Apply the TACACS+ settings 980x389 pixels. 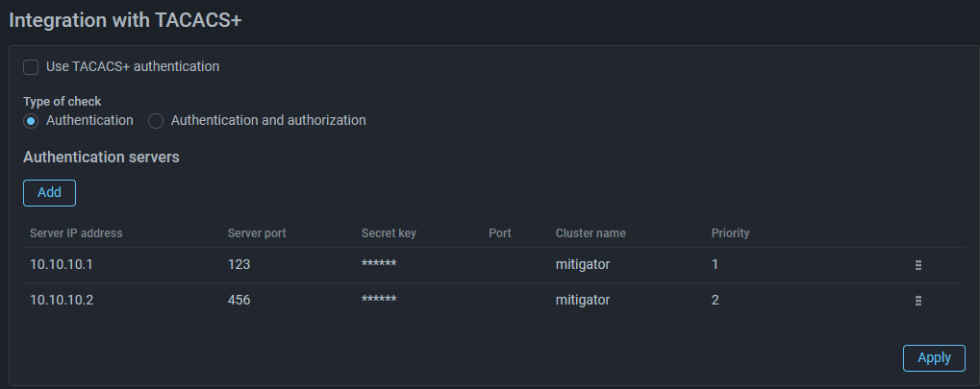point(933,357)
